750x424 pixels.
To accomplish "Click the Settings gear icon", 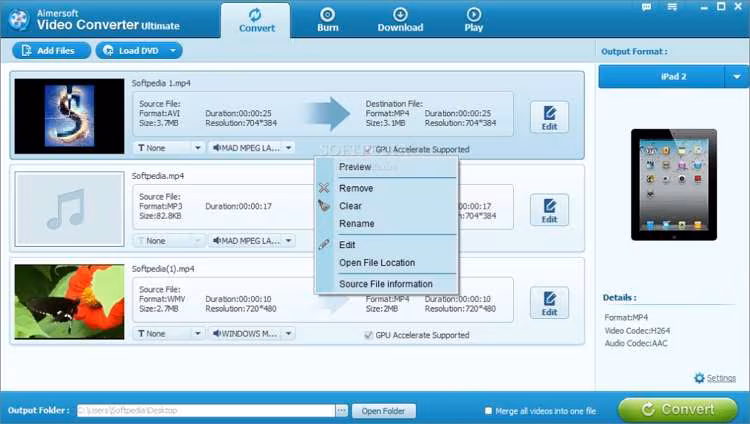I will pyautogui.click(x=699, y=378).
